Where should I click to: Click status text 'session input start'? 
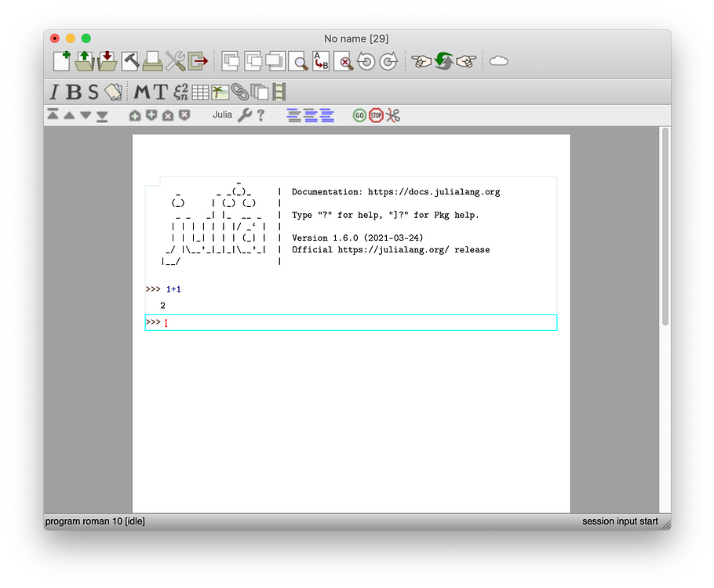point(620,521)
